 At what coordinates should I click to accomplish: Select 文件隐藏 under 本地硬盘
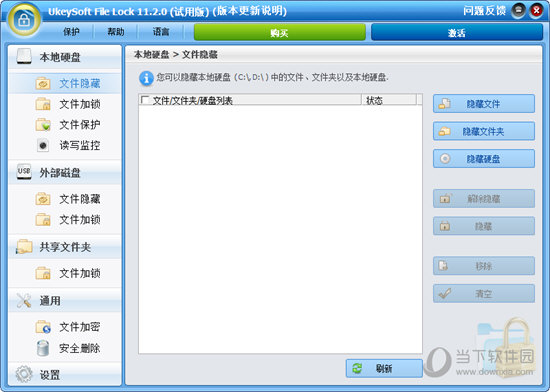click(x=65, y=83)
